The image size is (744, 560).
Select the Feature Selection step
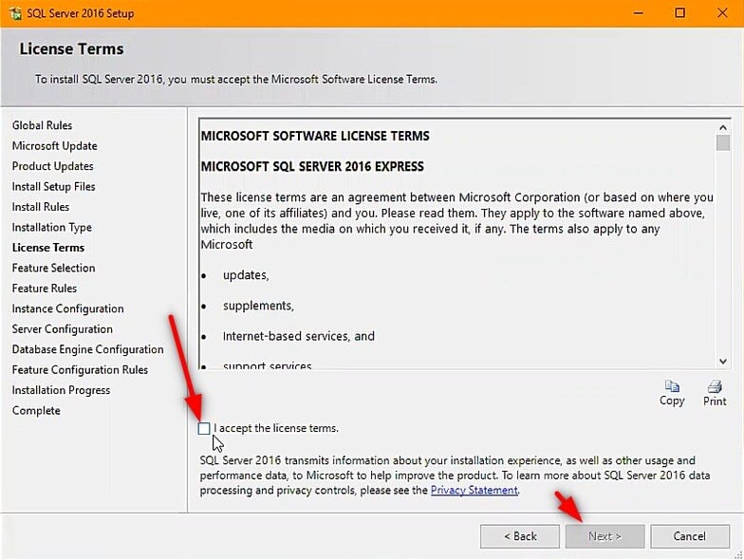tap(53, 268)
